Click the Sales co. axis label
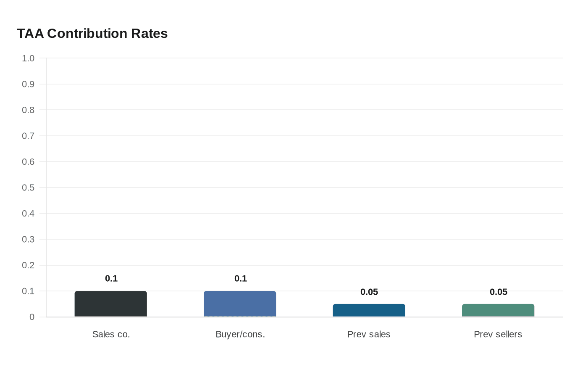The image size is (588, 370). (111, 334)
